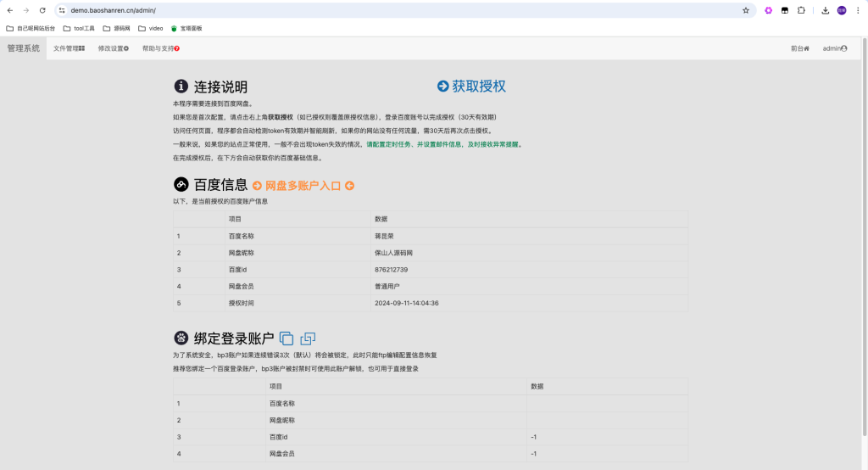Screen dimensions: 868x470
Task: Open the 修改设置 menu
Action: click(114, 48)
